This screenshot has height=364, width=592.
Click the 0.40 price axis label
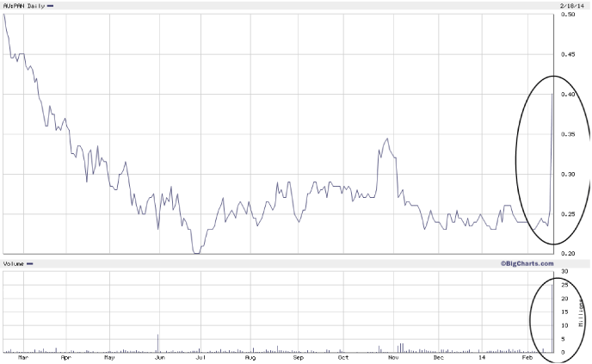click(x=568, y=95)
